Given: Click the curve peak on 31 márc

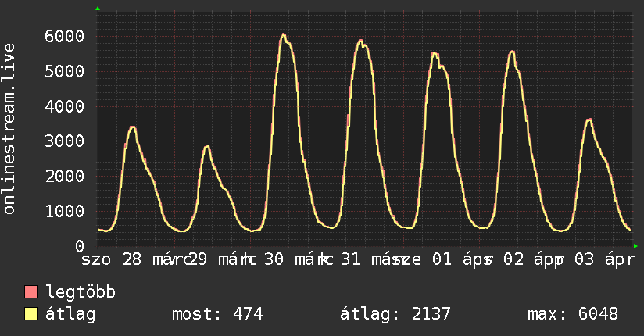Looking at the screenshot, I should pyautogui.click(x=360, y=41).
